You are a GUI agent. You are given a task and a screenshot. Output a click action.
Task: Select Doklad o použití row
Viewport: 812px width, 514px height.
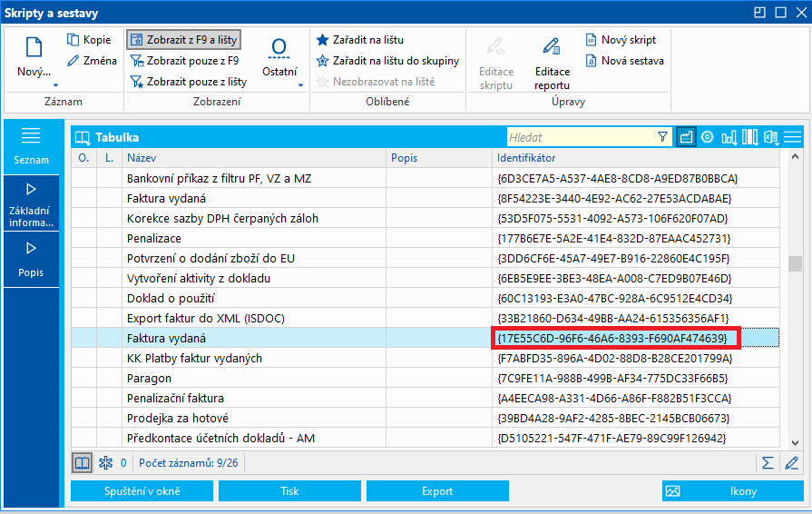click(x=426, y=299)
